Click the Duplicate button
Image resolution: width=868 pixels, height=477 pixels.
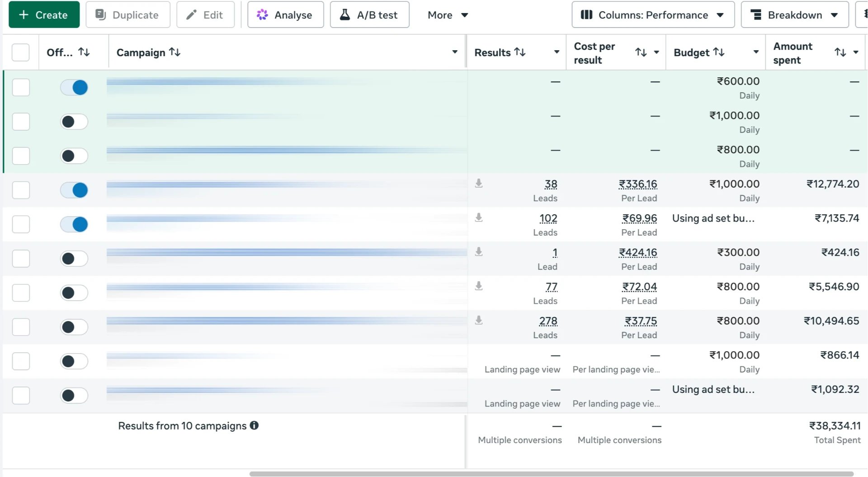coord(128,15)
